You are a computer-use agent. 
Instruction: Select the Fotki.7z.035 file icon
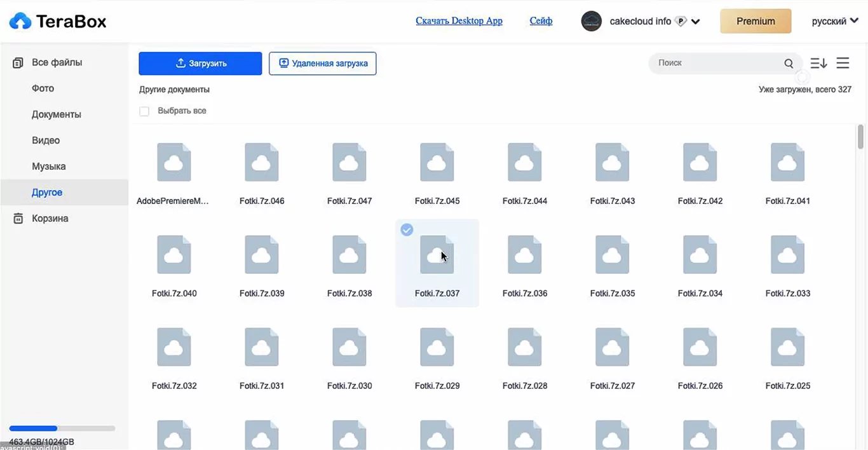612,255
